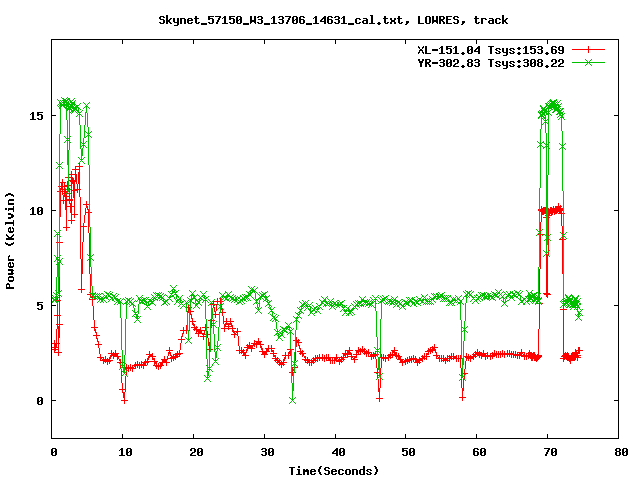Click x-axis tick label 60
This screenshot has height=480, width=640.
point(480,452)
